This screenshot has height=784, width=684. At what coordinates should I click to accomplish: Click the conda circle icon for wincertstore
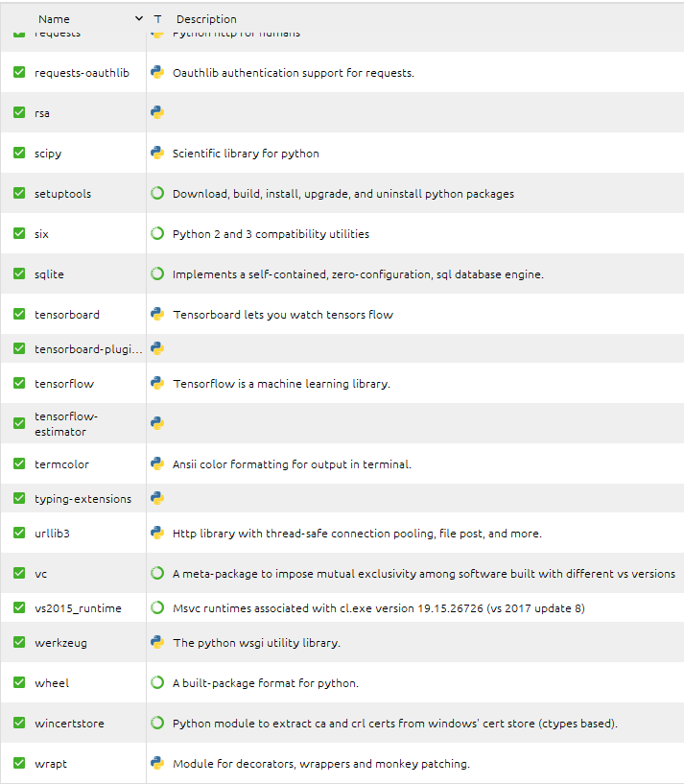pyautogui.click(x=157, y=723)
